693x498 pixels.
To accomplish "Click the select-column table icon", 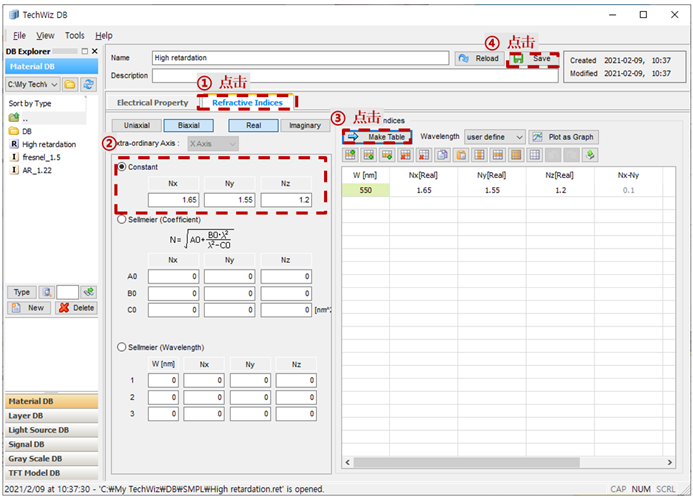I will (x=480, y=155).
